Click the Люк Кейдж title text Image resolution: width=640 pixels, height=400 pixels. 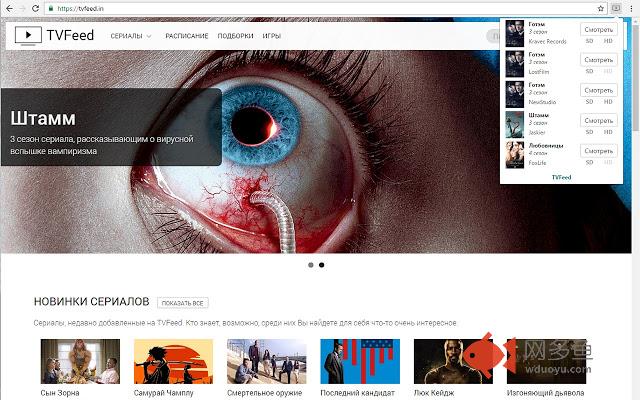click(x=434, y=393)
